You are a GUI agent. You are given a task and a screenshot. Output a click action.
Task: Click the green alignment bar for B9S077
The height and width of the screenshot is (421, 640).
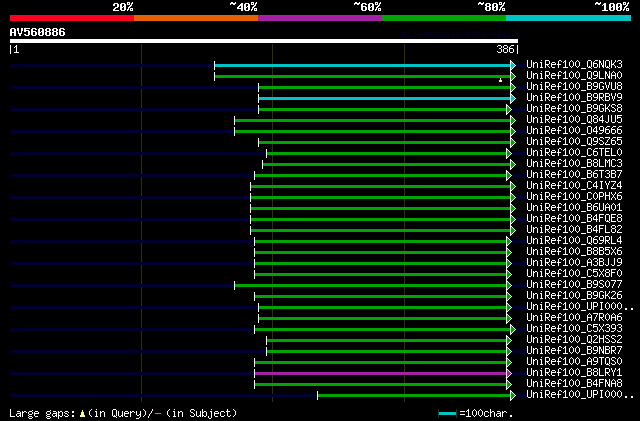tap(371, 285)
